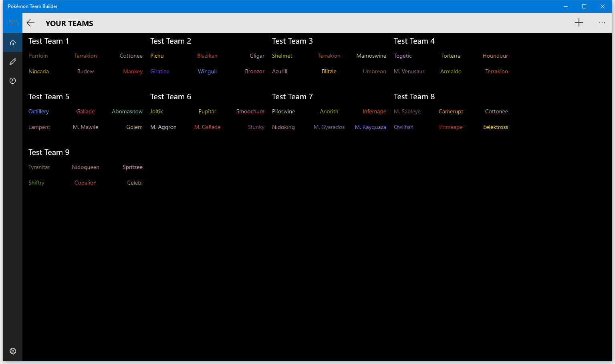Select Celebi in Test Team 9
This screenshot has width=615, height=364.
click(135, 183)
